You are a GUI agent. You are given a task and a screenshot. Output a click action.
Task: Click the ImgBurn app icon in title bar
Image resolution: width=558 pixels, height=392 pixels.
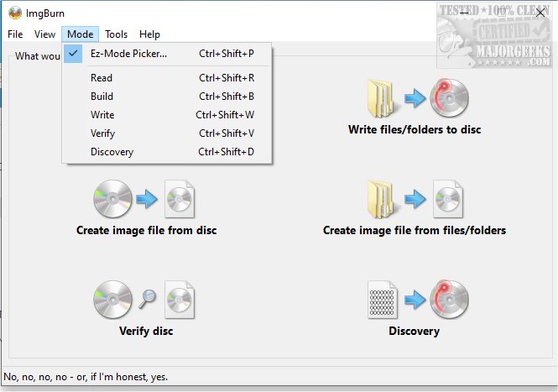click(14, 13)
